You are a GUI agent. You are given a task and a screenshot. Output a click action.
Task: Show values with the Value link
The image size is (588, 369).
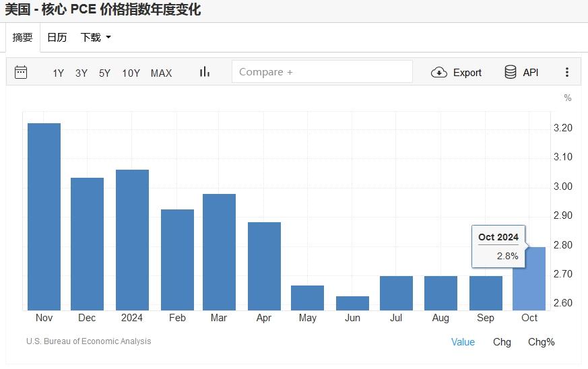[x=463, y=342]
